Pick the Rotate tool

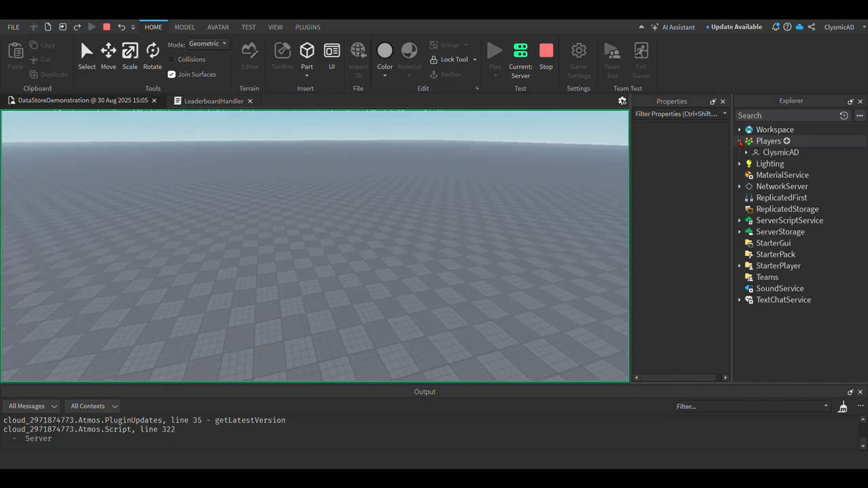[152, 56]
